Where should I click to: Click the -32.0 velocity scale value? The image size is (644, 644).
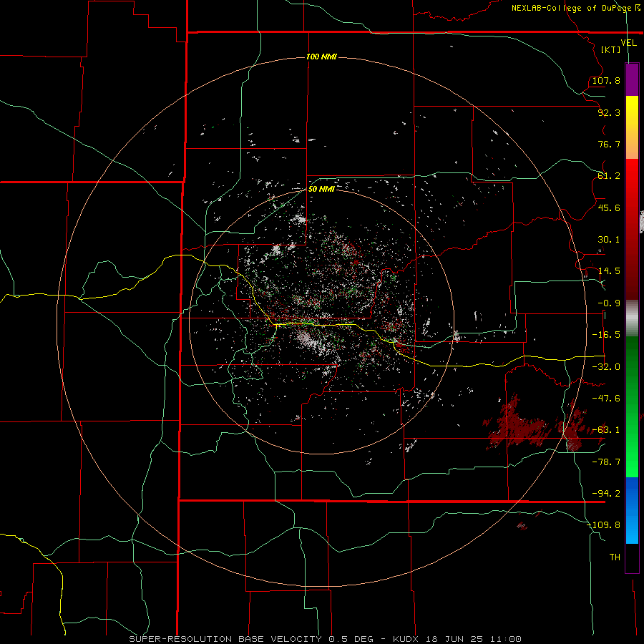coord(606,367)
